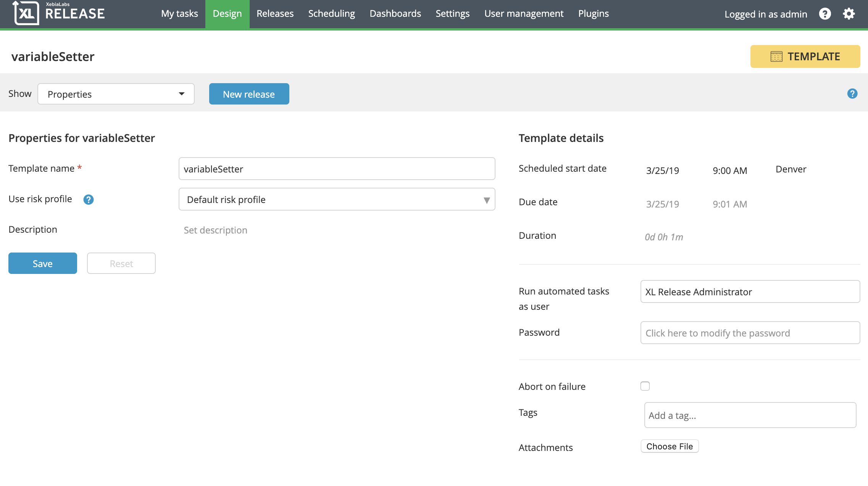
Task: Enable Abort on failure checkbox
Action: (645, 386)
